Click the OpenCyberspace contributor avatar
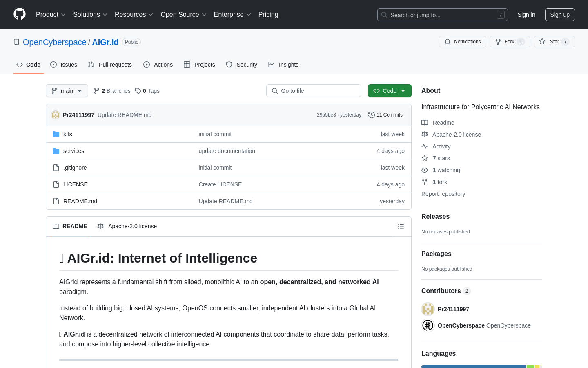This screenshot has width=588, height=368. (428, 325)
